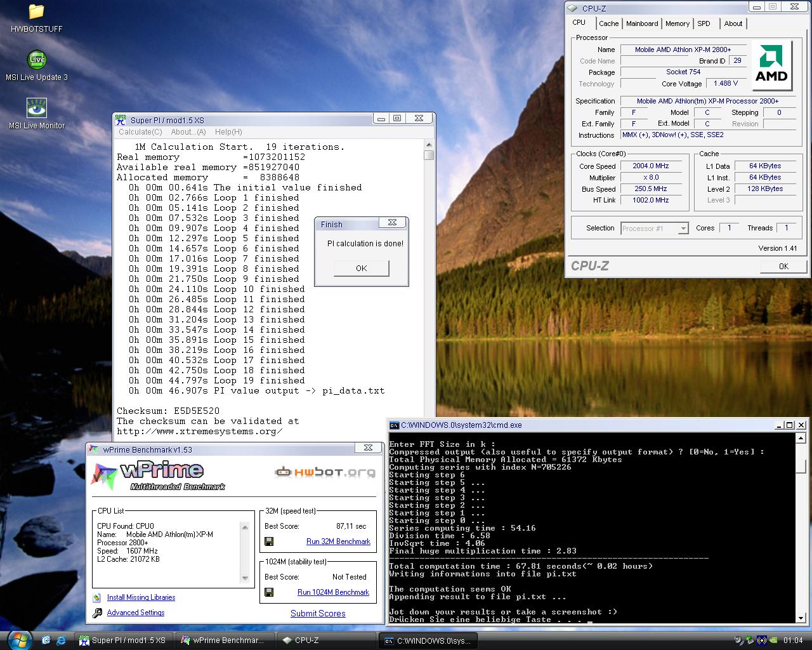Image resolution: width=812 pixels, height=650 pixels.
Task: Open the About...(A) menu in Super PI
Action: click(188, 132)
